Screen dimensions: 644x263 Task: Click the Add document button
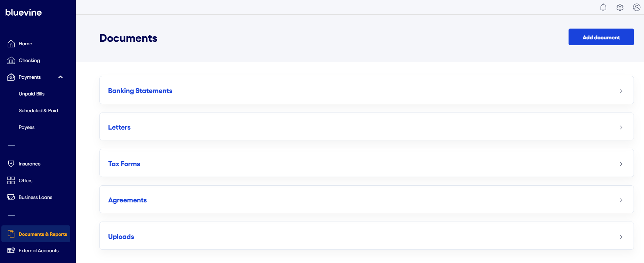point(601,37)
